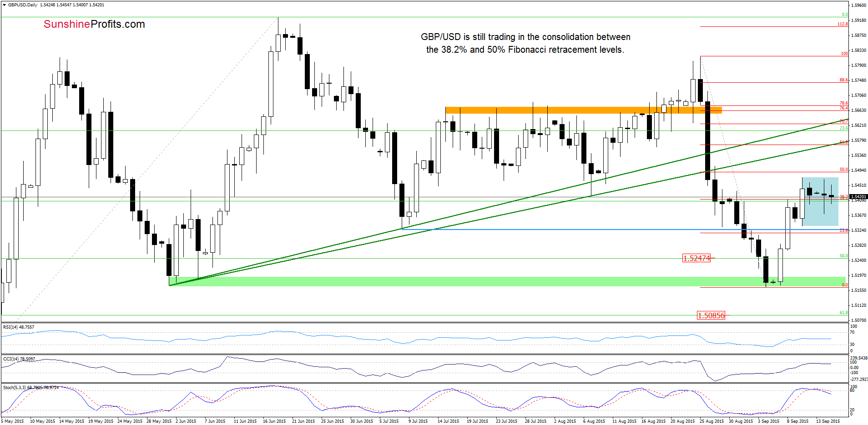Click the GBP/USD consolidation annotation text
Screen dimensions: 868x425
(525, 43)
